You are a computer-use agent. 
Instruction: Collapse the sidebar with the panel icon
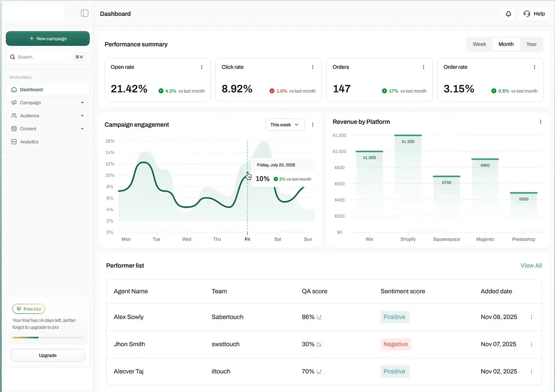pyautogui.click(x=85, y=13)
